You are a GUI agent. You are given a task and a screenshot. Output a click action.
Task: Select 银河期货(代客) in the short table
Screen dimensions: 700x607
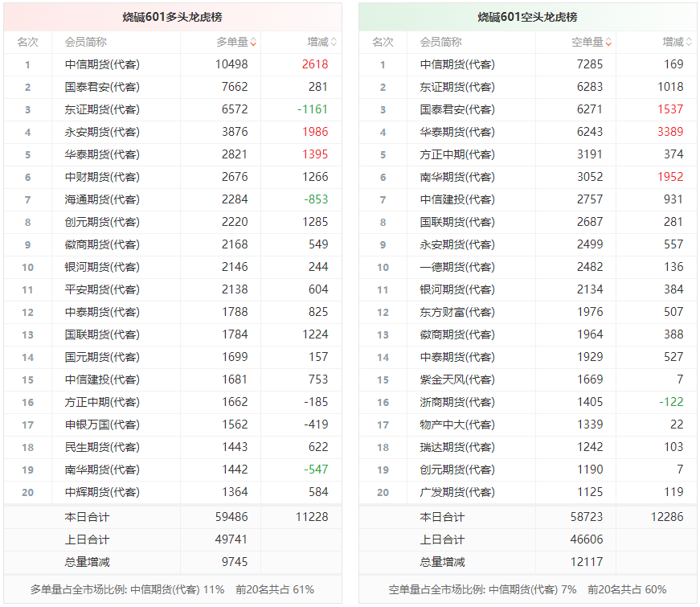point(457,290)
